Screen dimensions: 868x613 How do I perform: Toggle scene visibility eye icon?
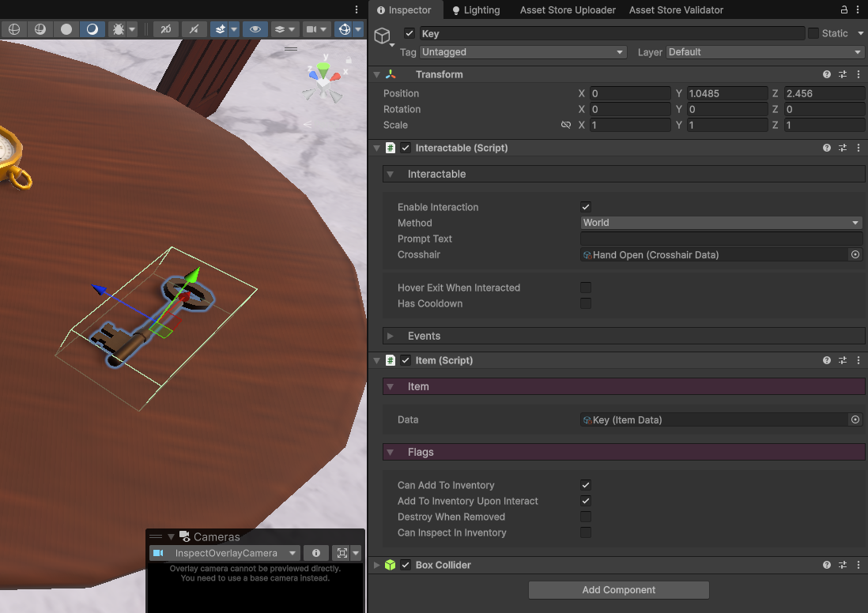255,29
